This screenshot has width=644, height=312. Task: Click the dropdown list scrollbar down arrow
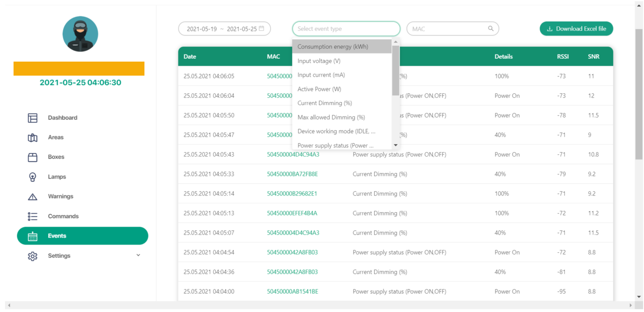pyautogui.click(x=396, y=145)
